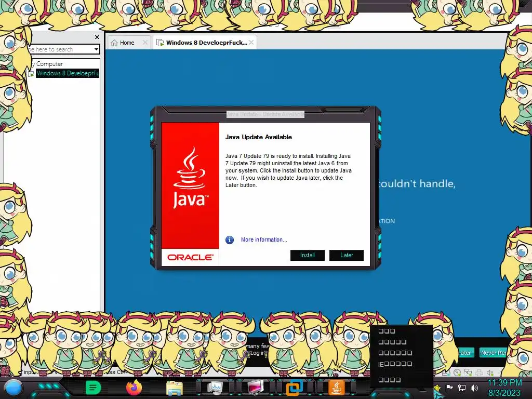Switch to VMware Workstation on the taskbar

(294, 388)
